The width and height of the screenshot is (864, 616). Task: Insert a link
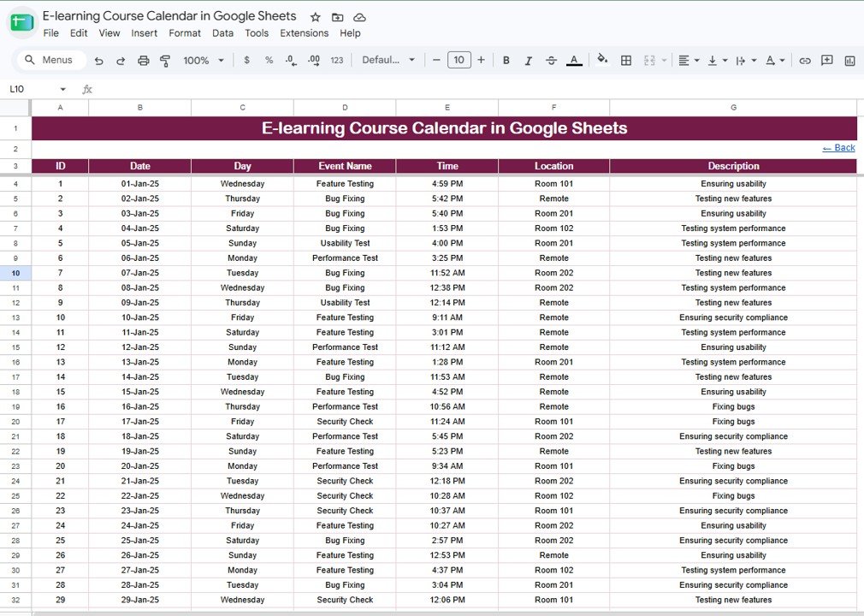[805, 61]
